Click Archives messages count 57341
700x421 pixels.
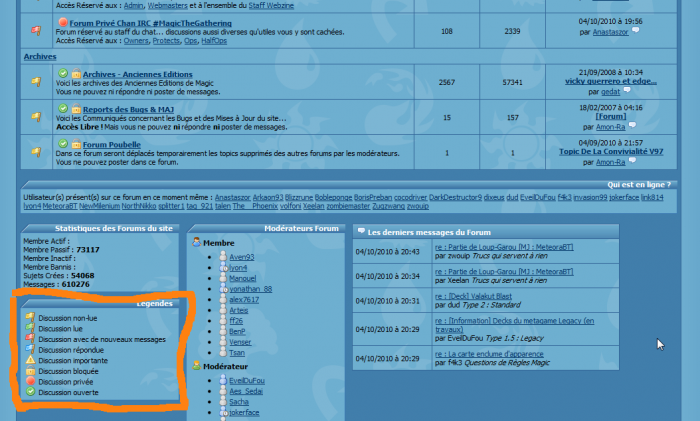point(512,82)
